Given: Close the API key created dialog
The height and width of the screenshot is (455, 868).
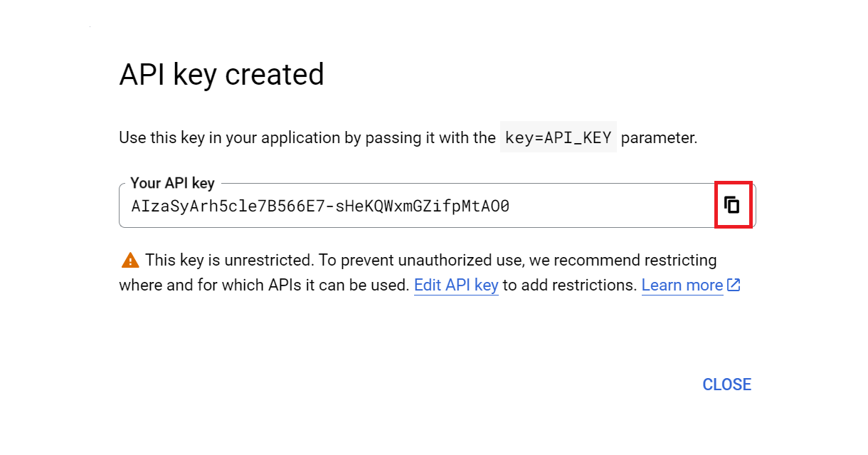Looking at the screenshot, I should coord(726,385).
